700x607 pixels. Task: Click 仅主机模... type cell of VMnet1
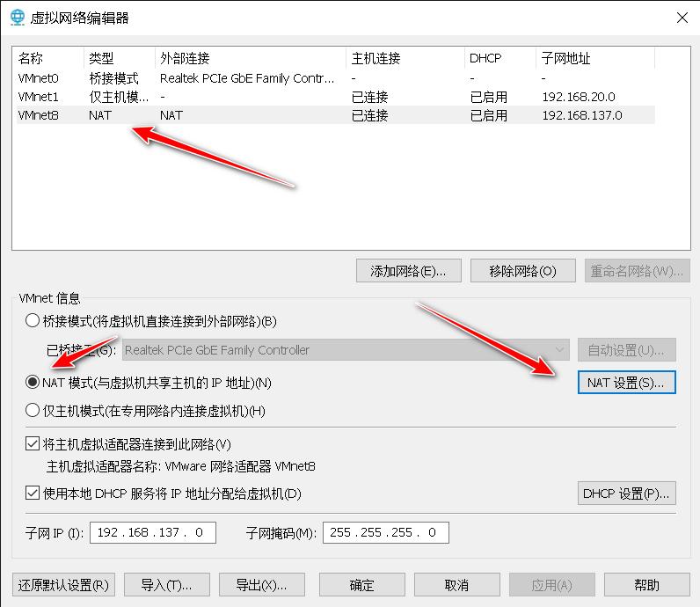[119, 97]
